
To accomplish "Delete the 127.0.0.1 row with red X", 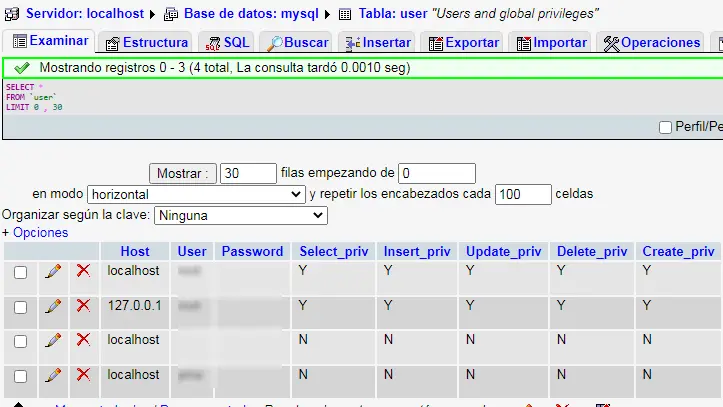I will 83,305.
